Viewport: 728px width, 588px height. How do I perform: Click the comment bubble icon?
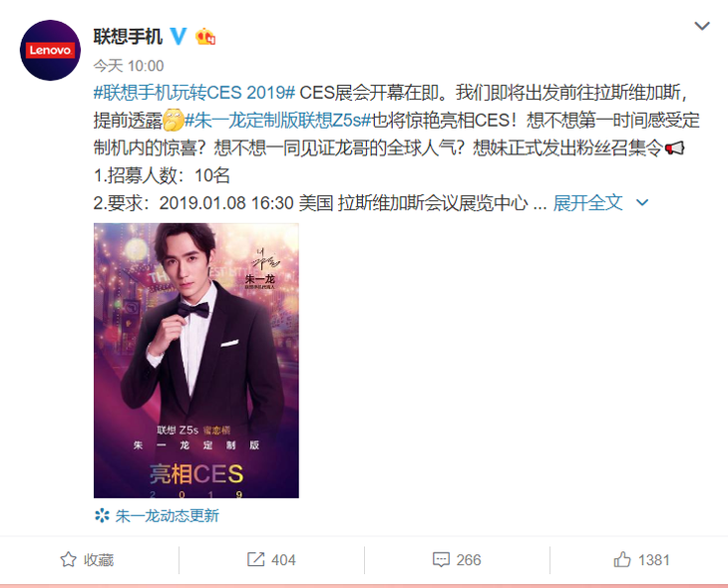tap(441, 559)
